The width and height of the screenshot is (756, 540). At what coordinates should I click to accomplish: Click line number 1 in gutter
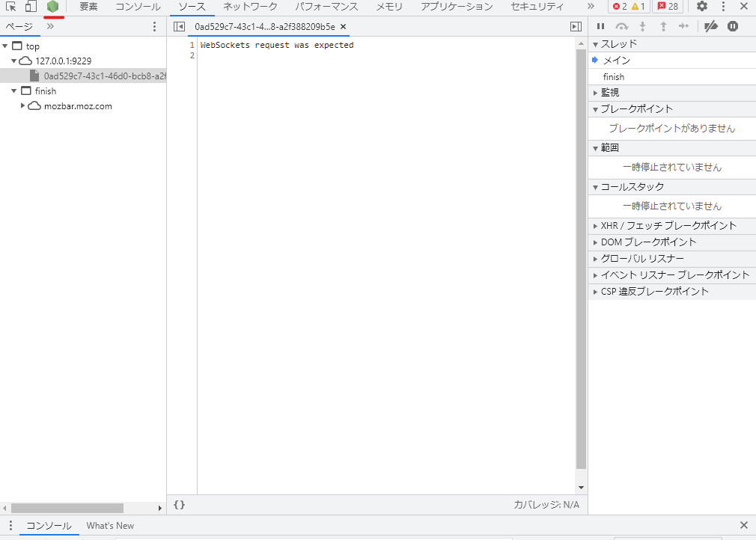click(x=192, y=45)
